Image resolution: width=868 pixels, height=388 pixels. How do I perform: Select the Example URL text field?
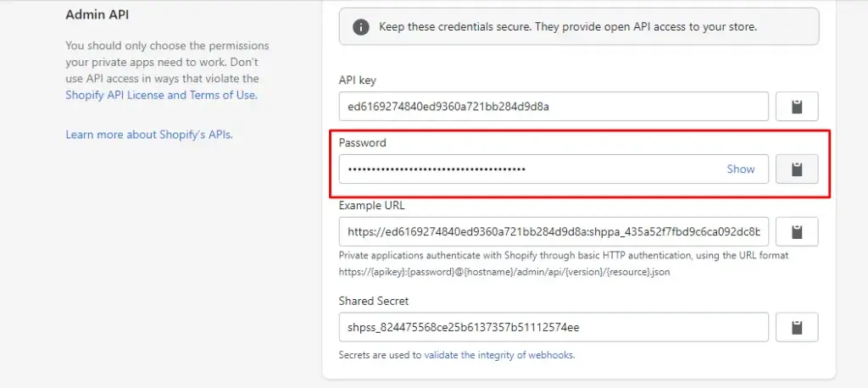point(553,231)
